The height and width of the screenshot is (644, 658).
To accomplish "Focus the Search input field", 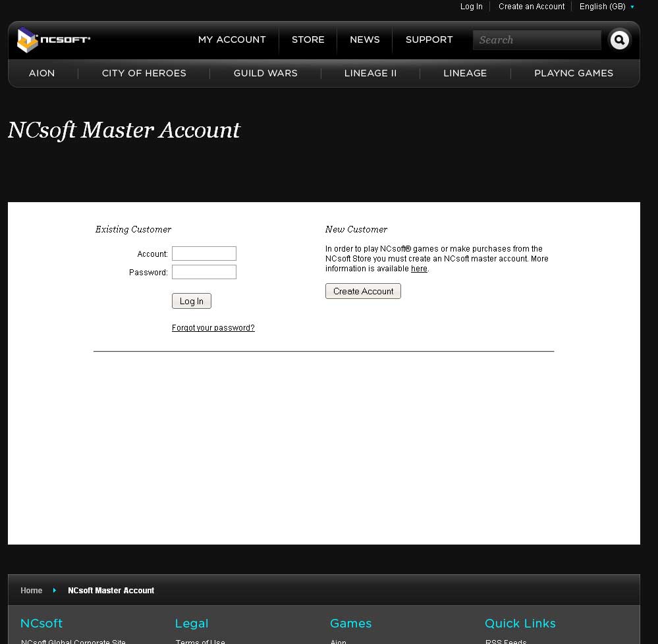I will 537,40.
